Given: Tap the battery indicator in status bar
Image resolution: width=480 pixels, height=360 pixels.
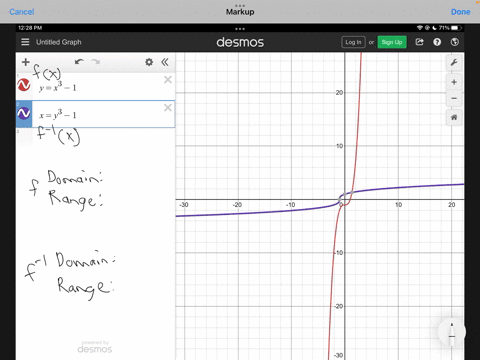Looking at the screenshot, I should tap(456, 28).
